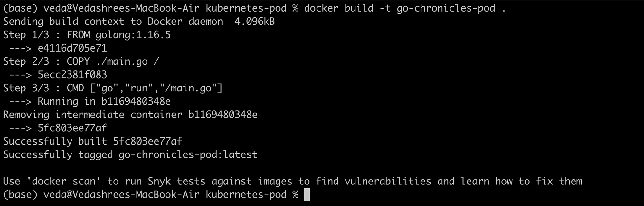Click the go-chronicles-pod:latest tag text
Viewport: 644px width, 206px height.
(188, 155)
